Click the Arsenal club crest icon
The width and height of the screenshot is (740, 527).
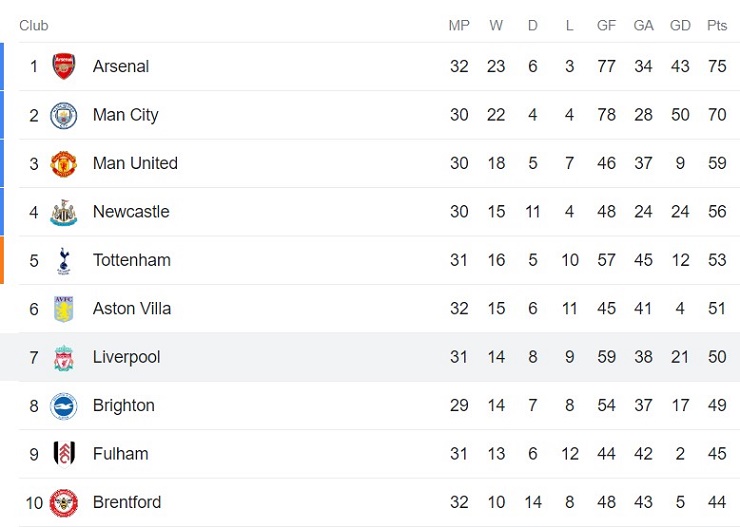[x=64, y=66]
